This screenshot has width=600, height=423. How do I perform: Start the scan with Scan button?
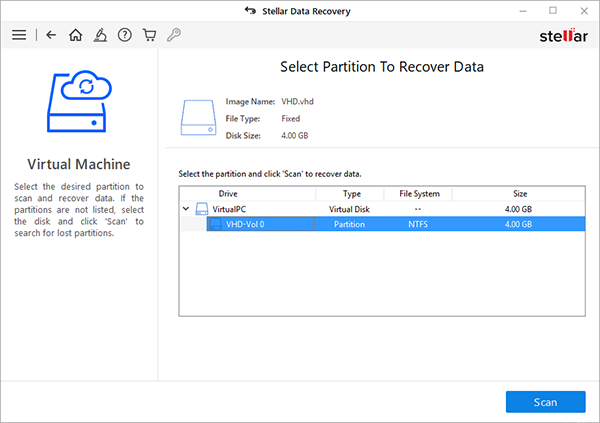(x=545, y=402)
